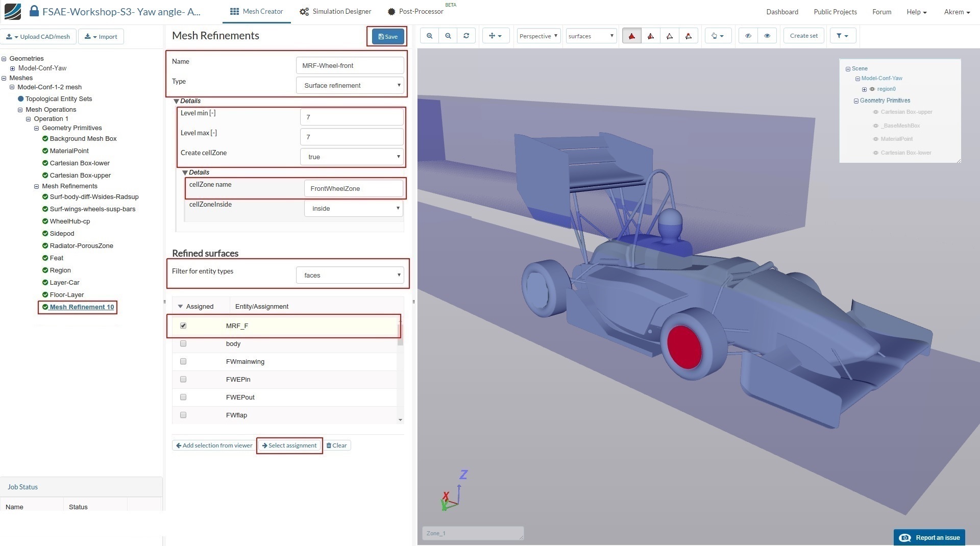The image size is (980, 546).
Task: Click the zoom in magnifier icon
Action: click(x=429, y=36)
